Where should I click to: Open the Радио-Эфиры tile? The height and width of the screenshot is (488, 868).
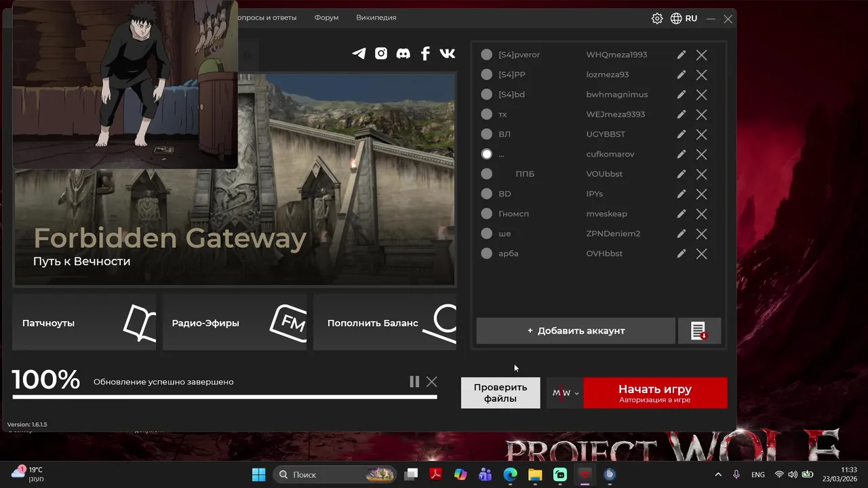235,323
